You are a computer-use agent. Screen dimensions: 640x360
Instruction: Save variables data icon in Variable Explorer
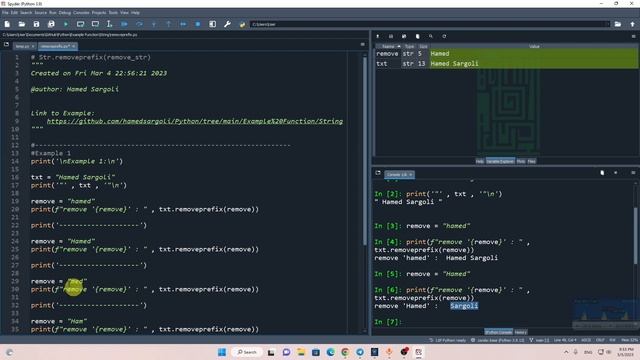tap(391, 36)
